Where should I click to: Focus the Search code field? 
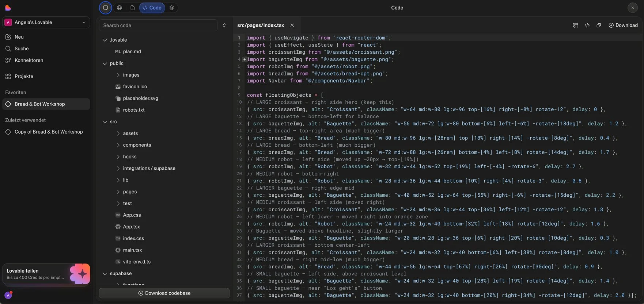[x=158, y=25]
